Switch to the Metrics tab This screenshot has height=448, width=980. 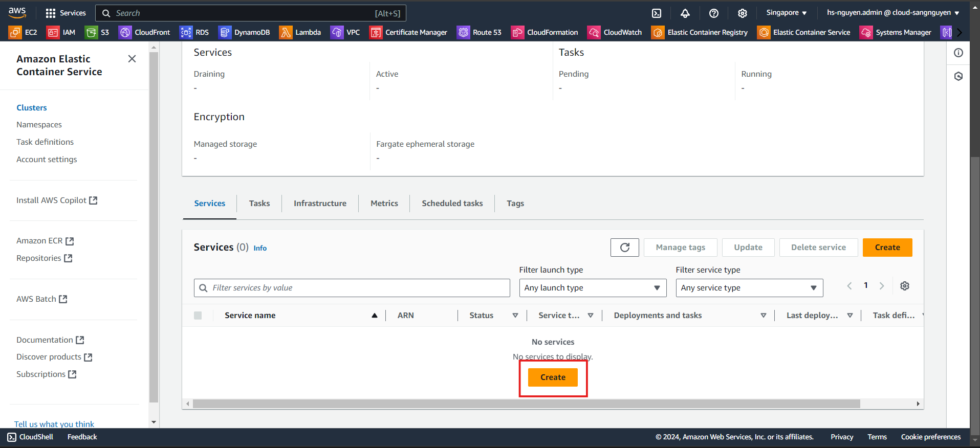click(384, 204)
